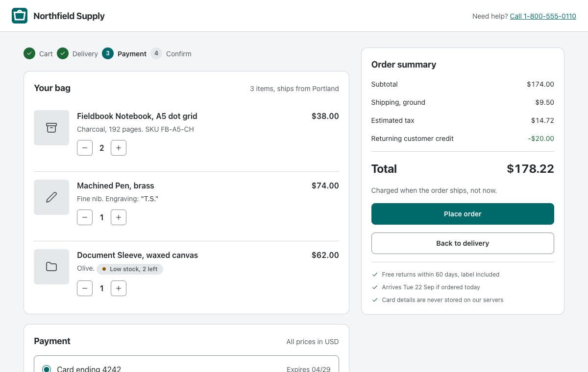Click the Fieldbook Notebook archive box thumbnail
The width and height of the screenshot is (588, 372).
[x=51, y=128]
